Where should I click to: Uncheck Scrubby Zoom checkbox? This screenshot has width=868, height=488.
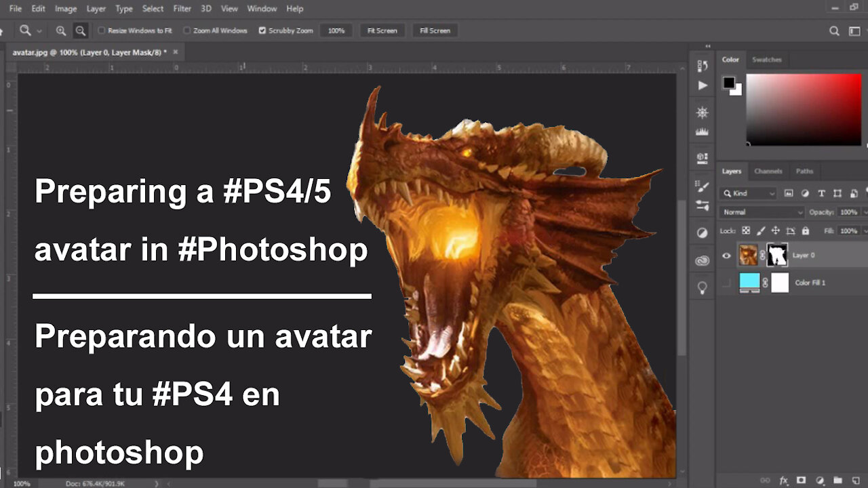tap(262, 30)
